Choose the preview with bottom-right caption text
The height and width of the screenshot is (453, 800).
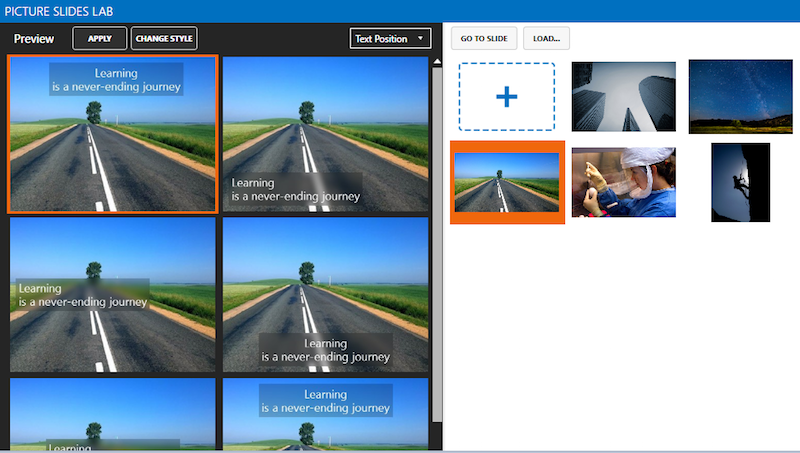click(x=326, y=295)
